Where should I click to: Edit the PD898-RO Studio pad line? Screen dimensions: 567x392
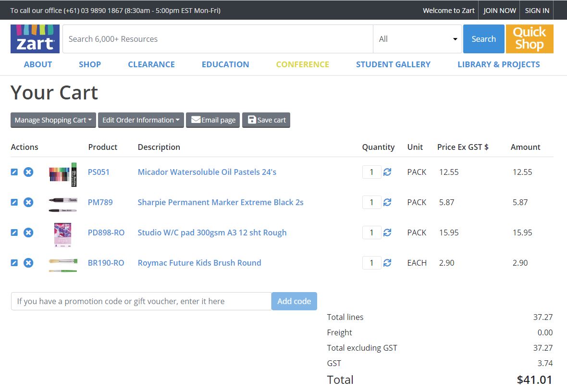(14, 233)
